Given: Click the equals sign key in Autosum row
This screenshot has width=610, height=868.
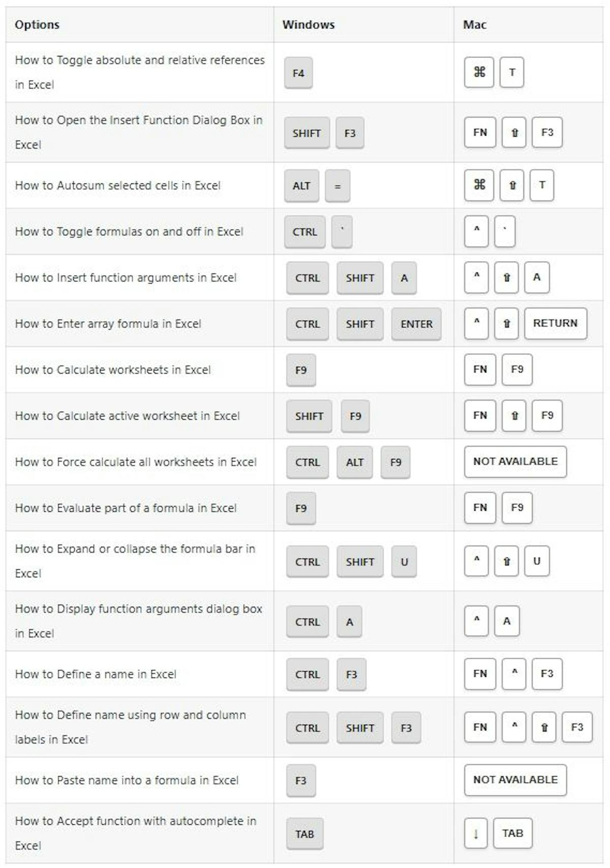Looking at the screenshot, I should pos(338,186).
